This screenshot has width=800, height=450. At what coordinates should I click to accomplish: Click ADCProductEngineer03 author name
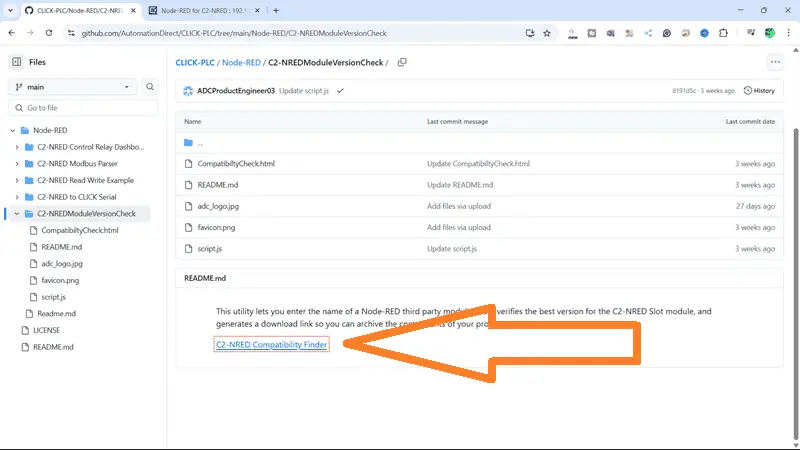pos(236,91)
